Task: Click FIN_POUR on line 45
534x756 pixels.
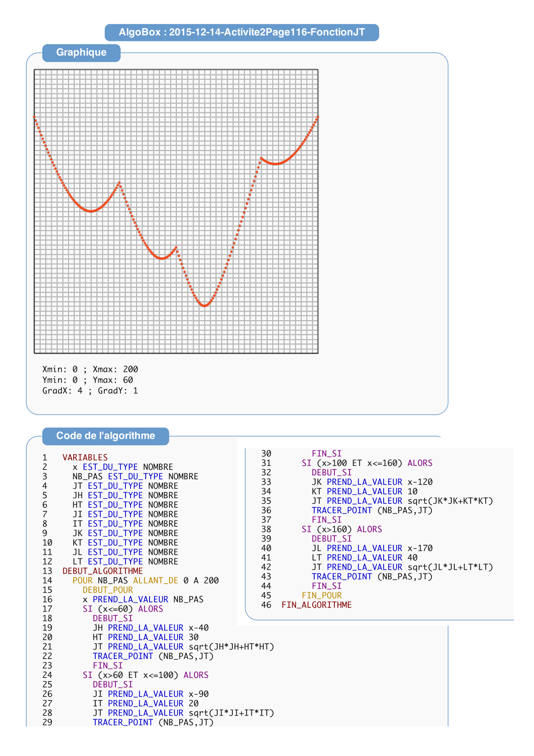Action: pyautogui.click(x=322, y=596)
